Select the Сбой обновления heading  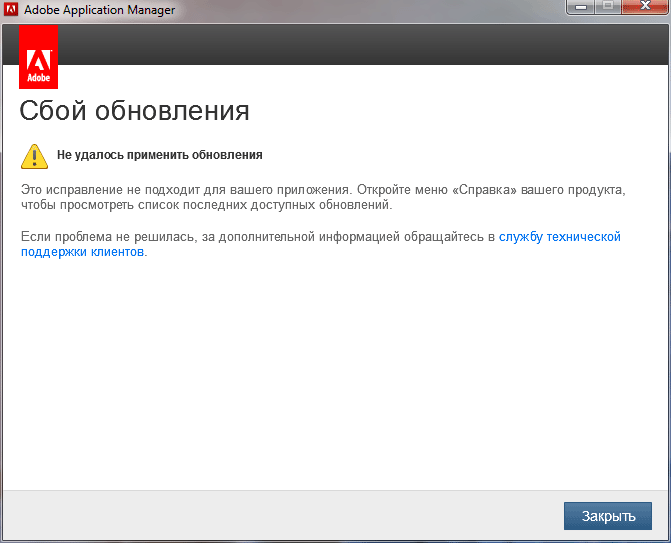[x=134, y=111]
